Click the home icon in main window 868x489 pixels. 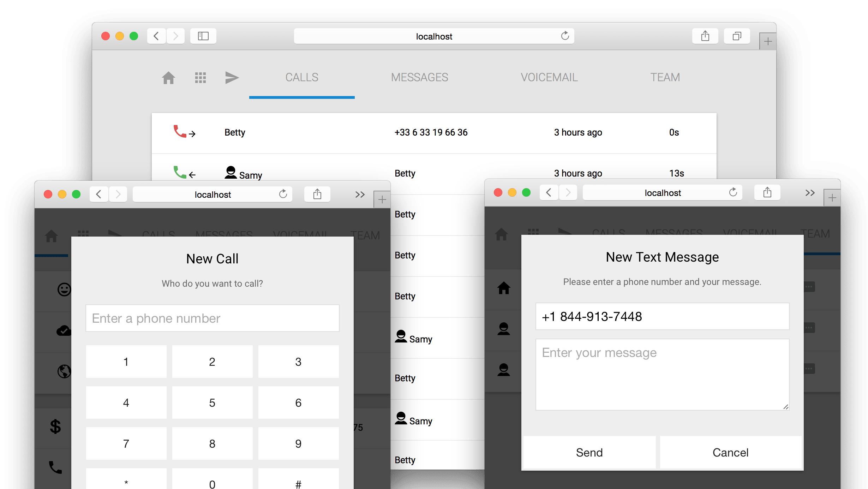(x=168, y=78)
